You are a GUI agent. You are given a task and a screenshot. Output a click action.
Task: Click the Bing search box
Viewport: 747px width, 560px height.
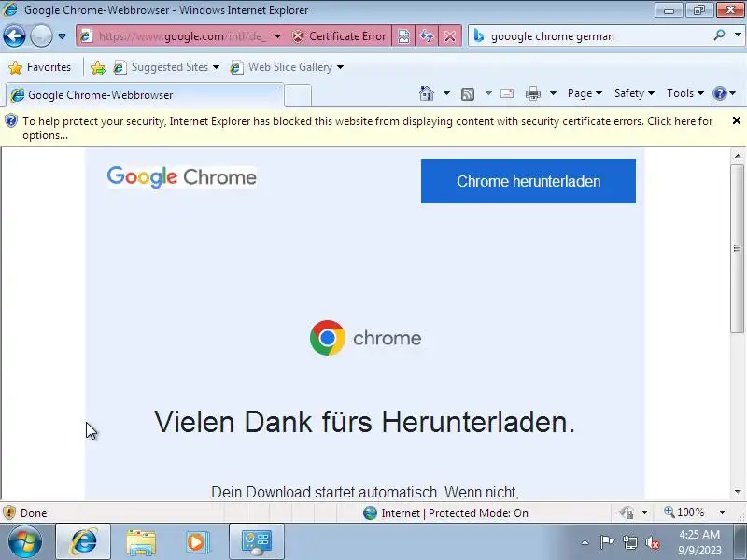click(x=591, y=36)
